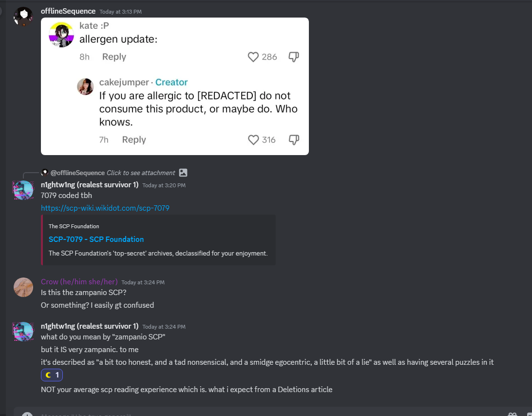Open Crow's profile avatar
Screen dimensions: 532x416
[23, 287]
